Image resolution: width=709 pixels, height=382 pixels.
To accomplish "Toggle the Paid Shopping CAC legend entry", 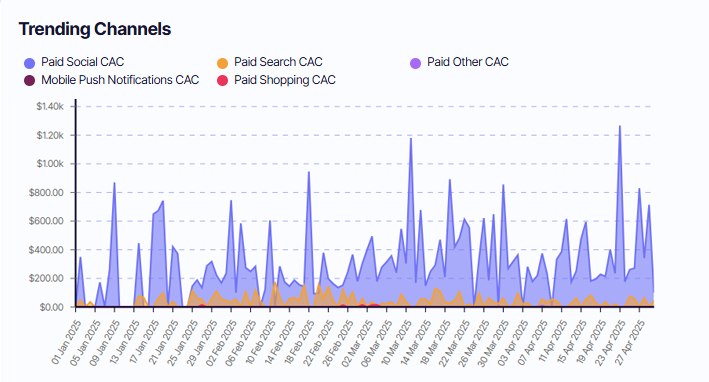I will tap(276, 80).
